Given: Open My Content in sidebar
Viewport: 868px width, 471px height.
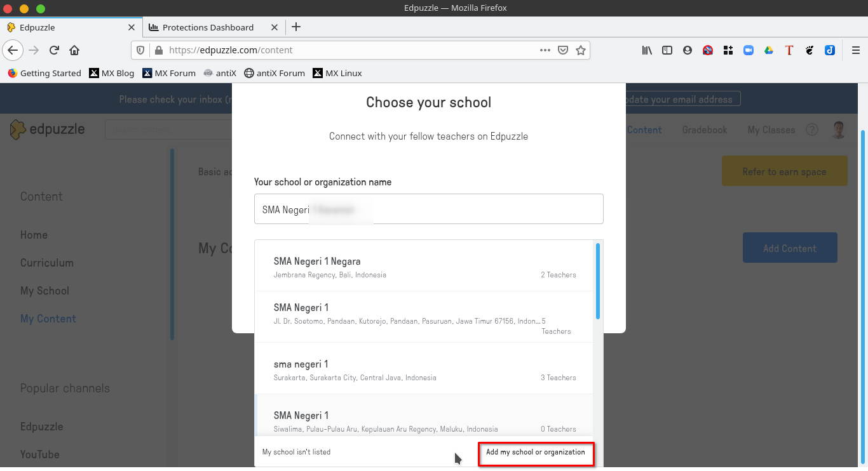Looking at the screenshot, I should 48,319.
